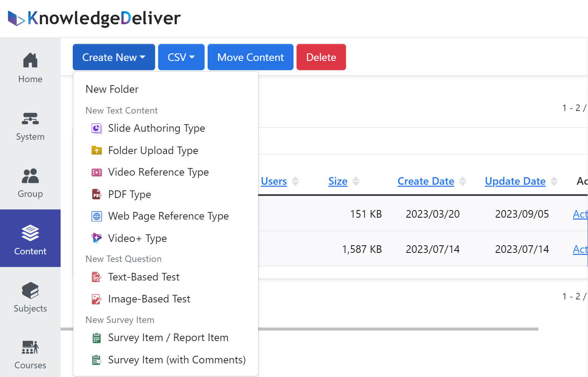The image size is (588, 377).
Task: Click update date 2023/09/05 cell
Action: click(x=522, y=214)
